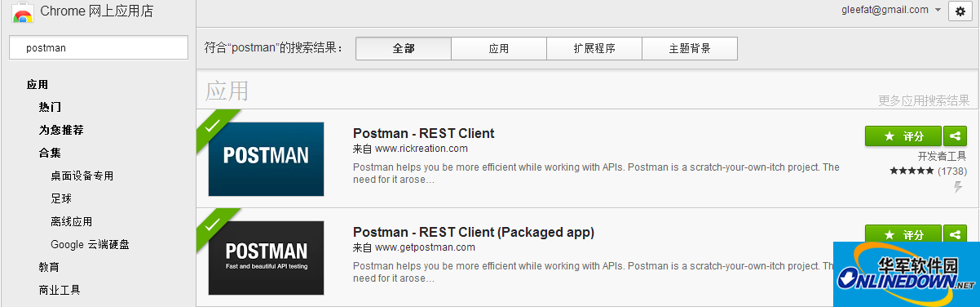The image size is (980, 307).
Task: Click the 开发者工具 category label
Action: (942, 156)
